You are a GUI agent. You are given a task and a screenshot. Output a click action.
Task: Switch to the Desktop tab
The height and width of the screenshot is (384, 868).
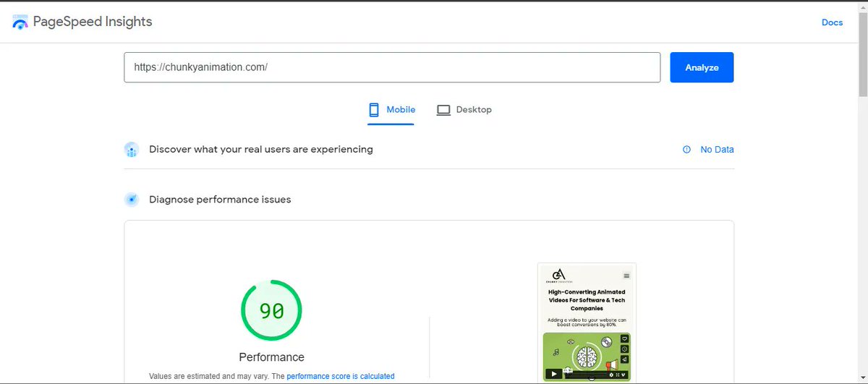click(464, 110)
